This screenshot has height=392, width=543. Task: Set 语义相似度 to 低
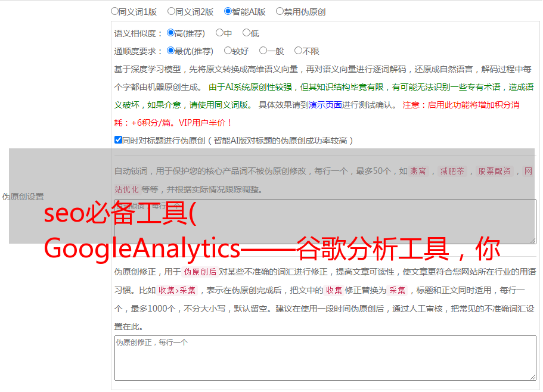tap(246, 33)
